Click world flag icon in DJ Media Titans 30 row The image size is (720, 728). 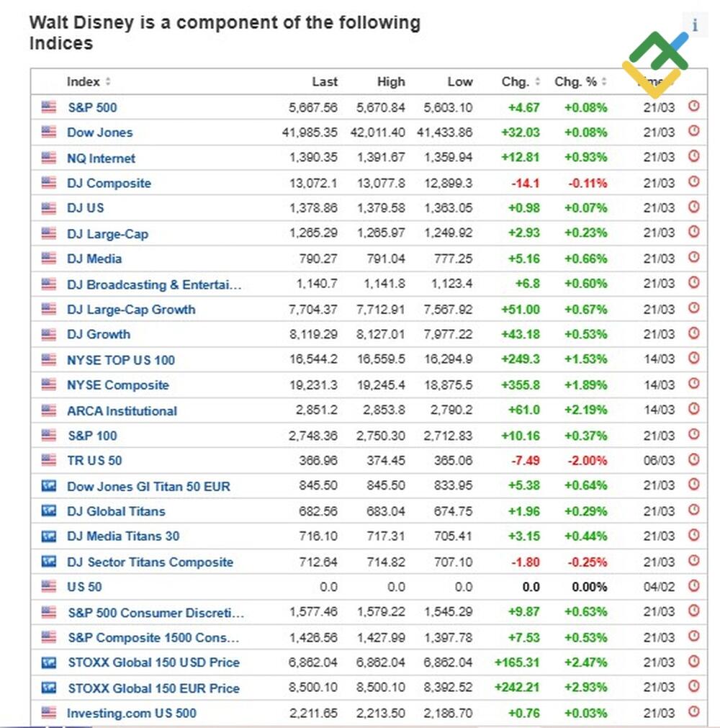tap(49, 536)
